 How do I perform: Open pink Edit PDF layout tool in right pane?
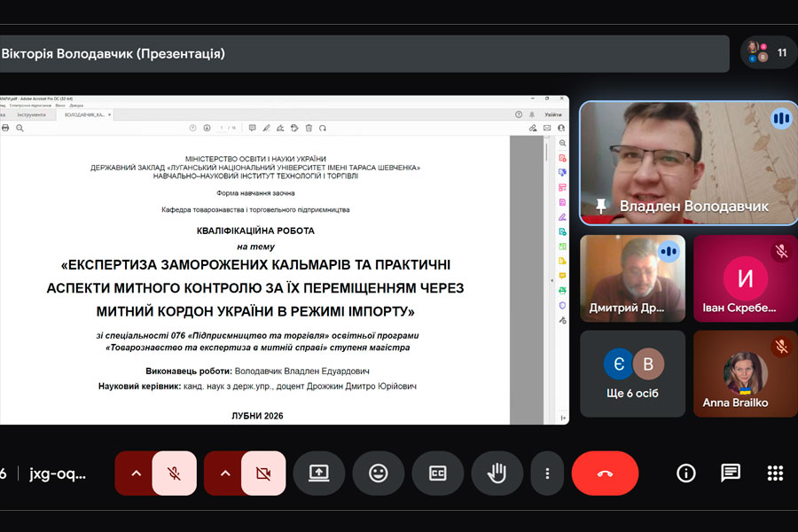pos(562,187)
